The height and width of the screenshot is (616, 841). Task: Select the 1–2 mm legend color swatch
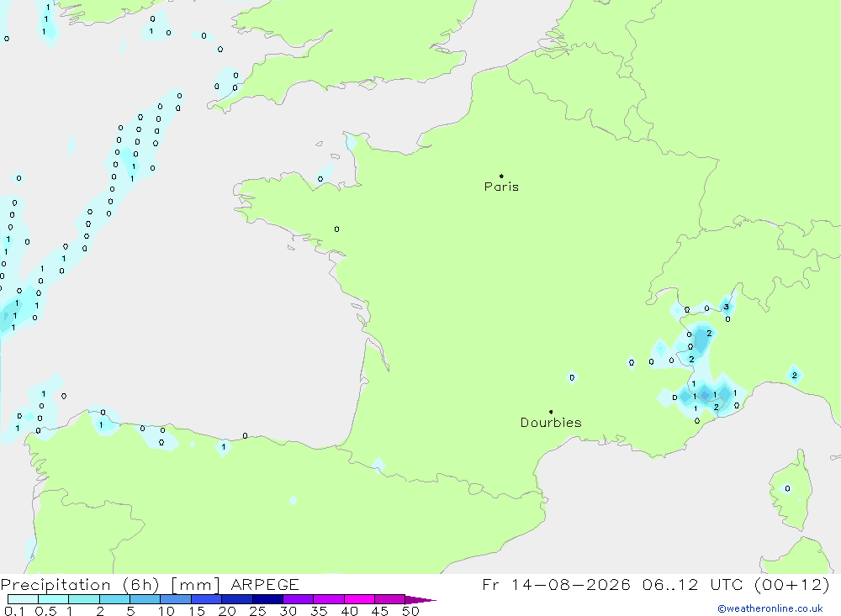(x=84, y=599)
